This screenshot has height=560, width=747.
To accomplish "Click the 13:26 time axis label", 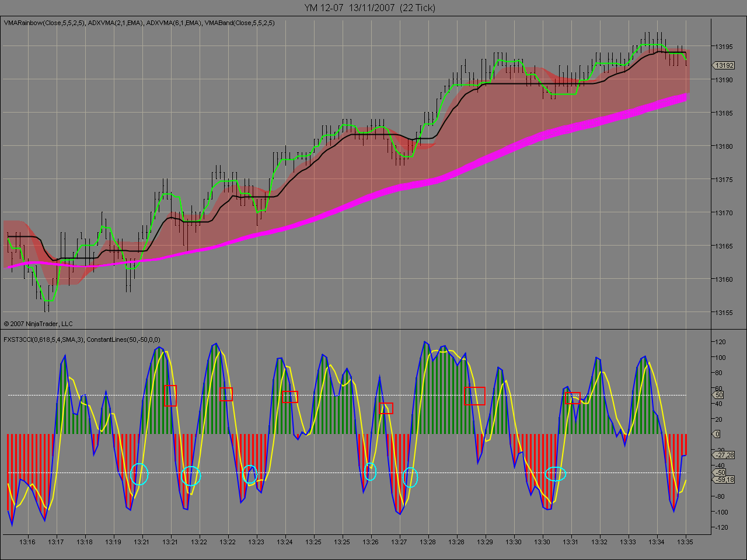I will 371,542.
